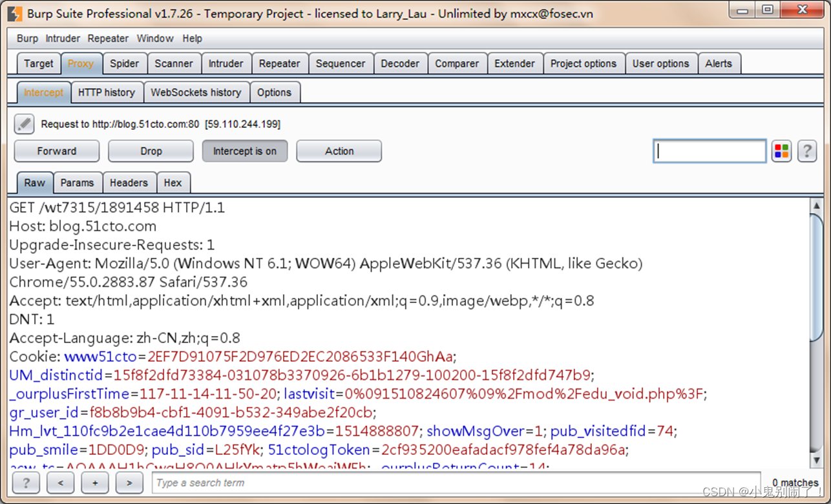
Task: Open the User options tab
Action: (x=660, y=63)
